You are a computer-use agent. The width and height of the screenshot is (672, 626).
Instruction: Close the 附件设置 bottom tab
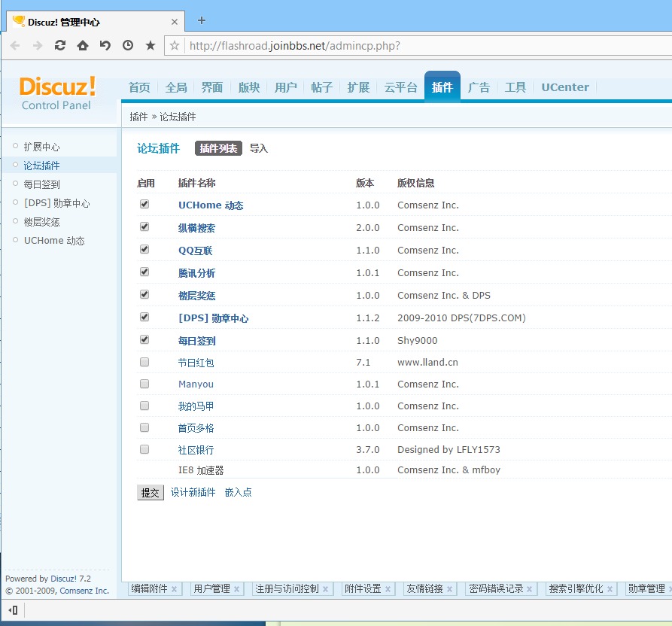pyautogui.click(x=388, y=589)
